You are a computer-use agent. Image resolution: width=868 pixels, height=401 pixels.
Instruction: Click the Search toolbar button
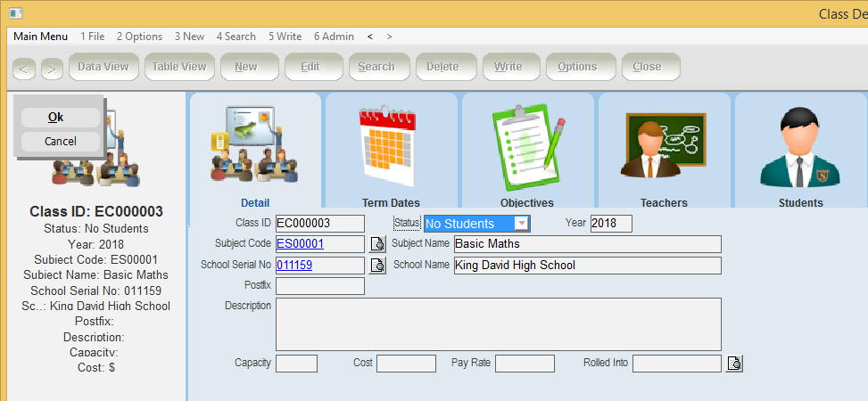(x=376, y=67)
